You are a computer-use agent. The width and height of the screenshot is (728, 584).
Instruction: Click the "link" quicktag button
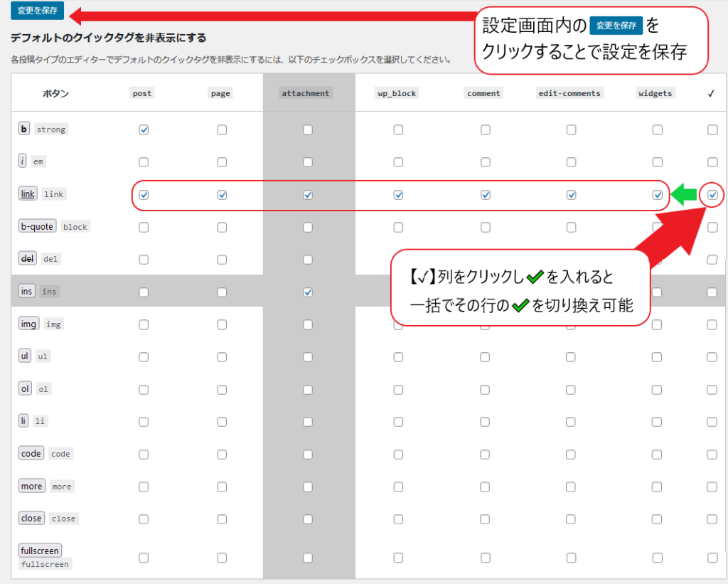tap(28, 193)
